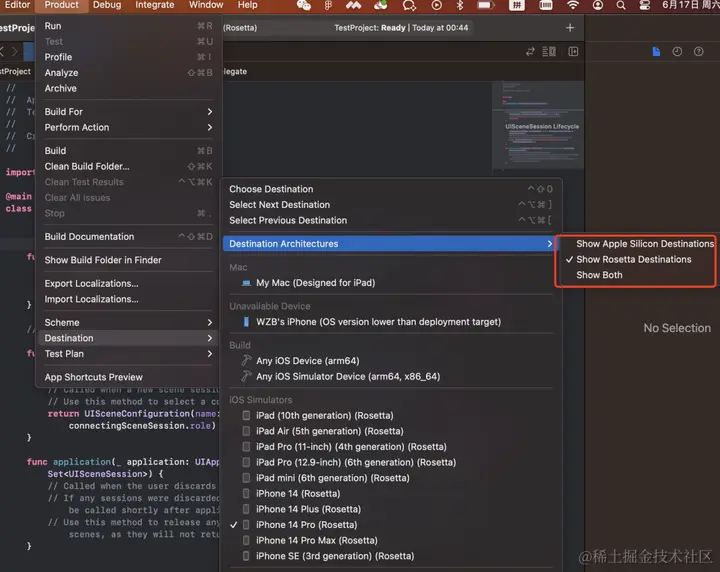Select Any iOS Device (arm64)
This screenshot has height=572, width=720.
(390, 361)
